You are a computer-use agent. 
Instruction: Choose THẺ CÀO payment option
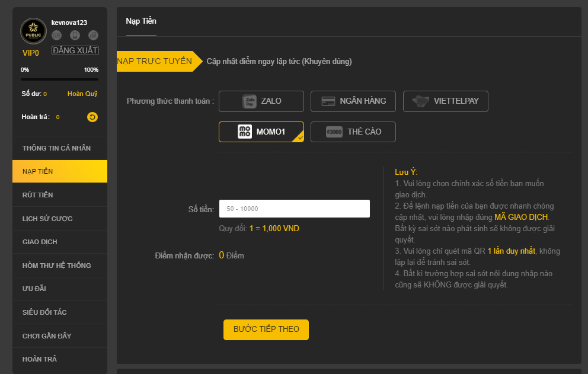pyautogui.click(x=353, y=132)
